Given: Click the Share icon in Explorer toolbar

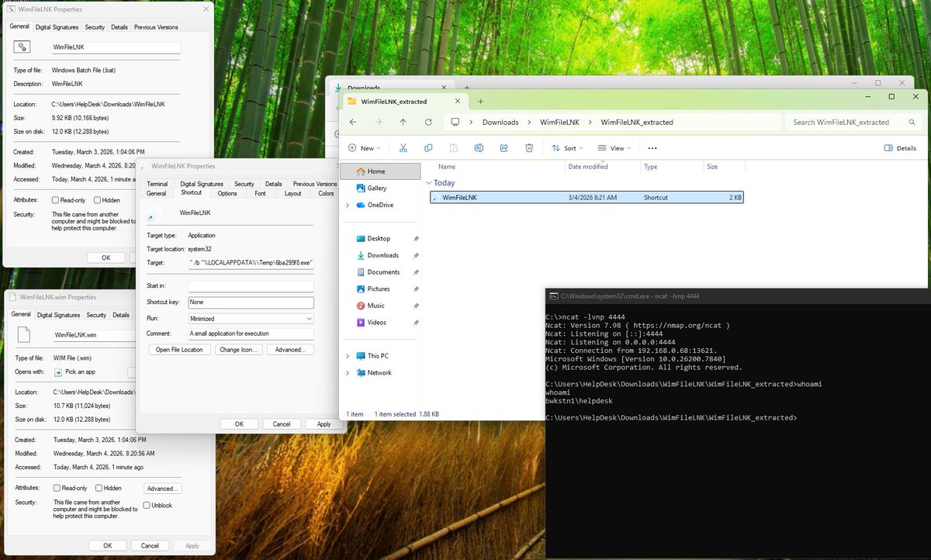Looking at the screenshot, I should coord(504,147).
